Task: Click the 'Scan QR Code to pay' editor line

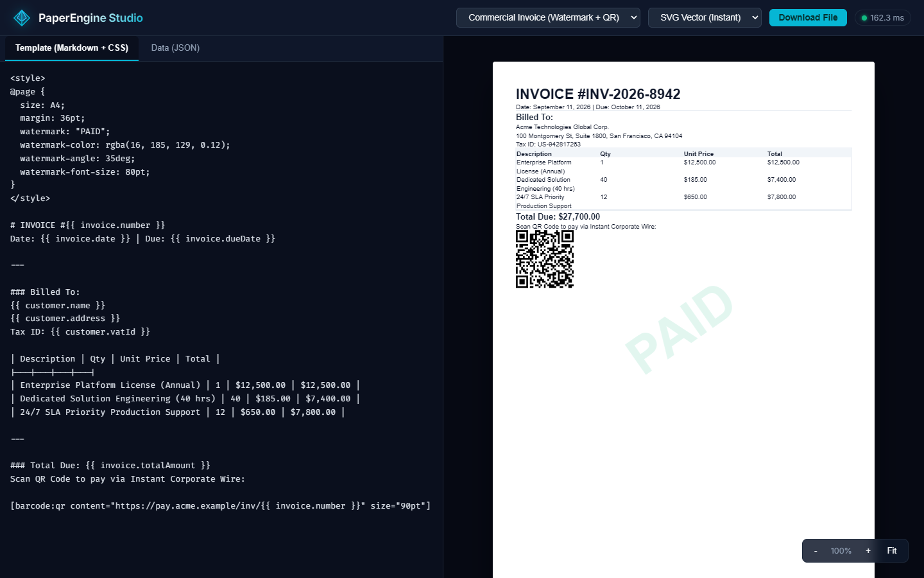Action: (x=128, y=479)
